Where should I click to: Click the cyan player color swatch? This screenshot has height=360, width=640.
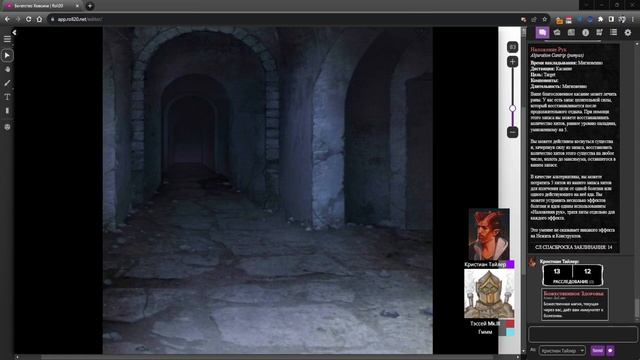pos(510,332)
